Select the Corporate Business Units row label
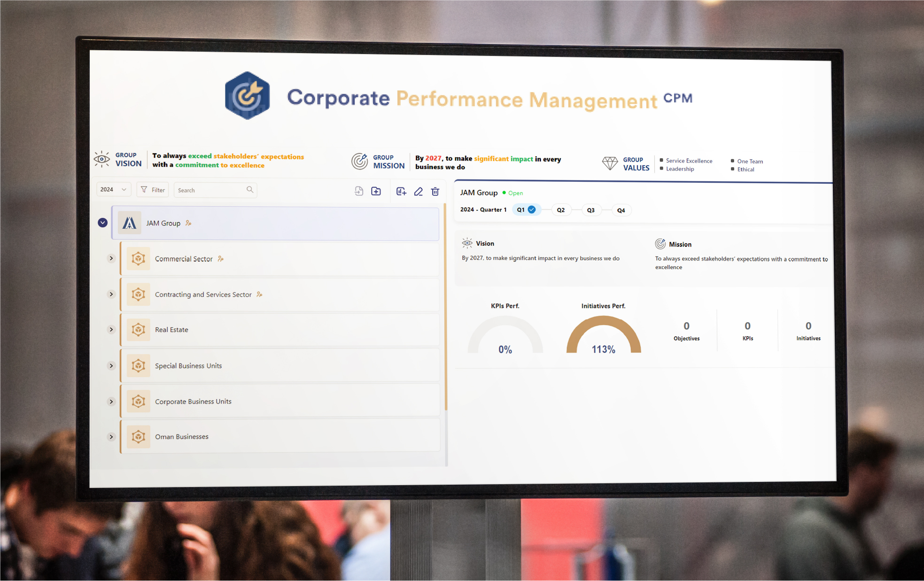Screen dimensions: 924x581 coord(193,402)
